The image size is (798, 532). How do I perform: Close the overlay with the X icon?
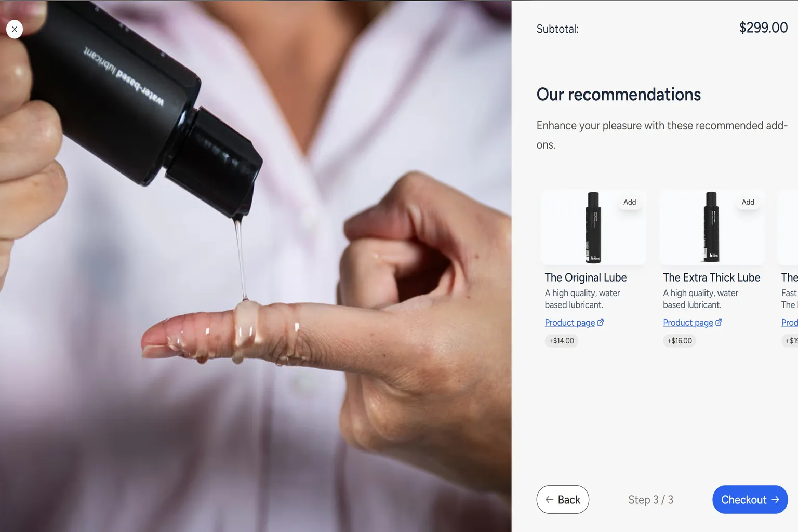pos(15,29)
